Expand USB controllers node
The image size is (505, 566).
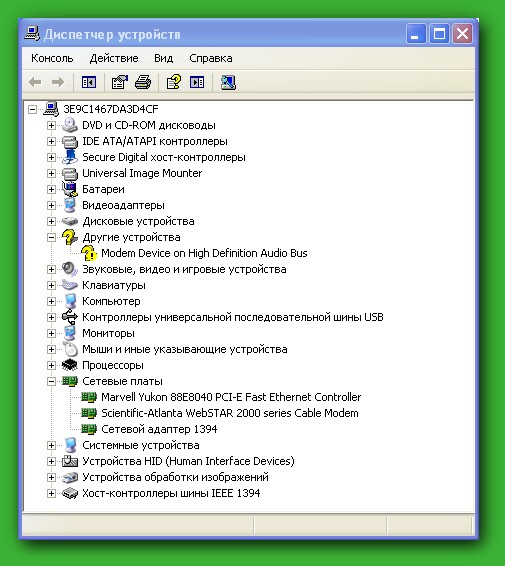(51, 317)
